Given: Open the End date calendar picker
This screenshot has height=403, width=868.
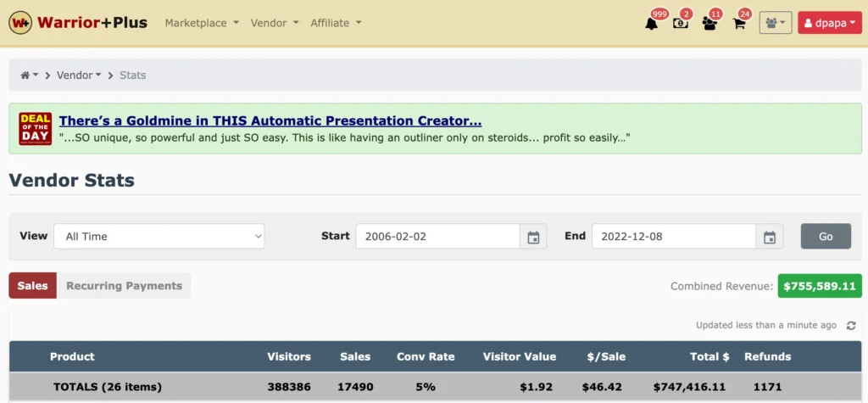Looking at the screenshot, I should pyautogui.click(x=770, y=237).
